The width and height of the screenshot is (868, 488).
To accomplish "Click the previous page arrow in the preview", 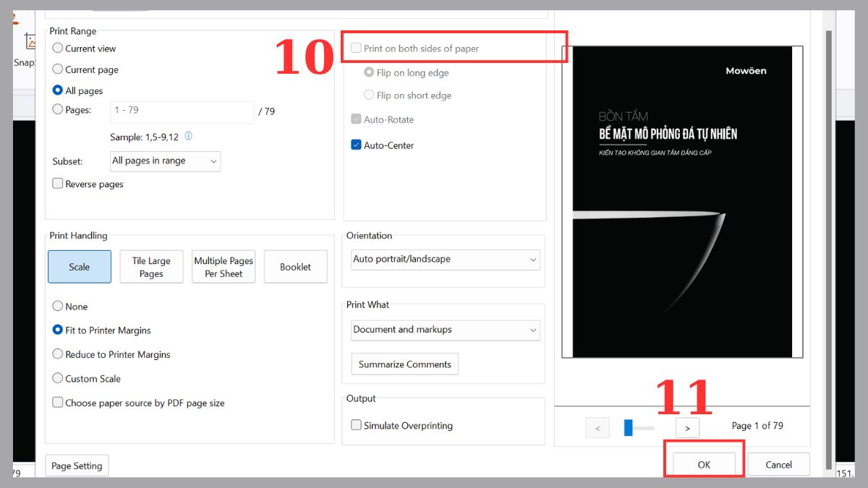I will (x=597, y=428).
